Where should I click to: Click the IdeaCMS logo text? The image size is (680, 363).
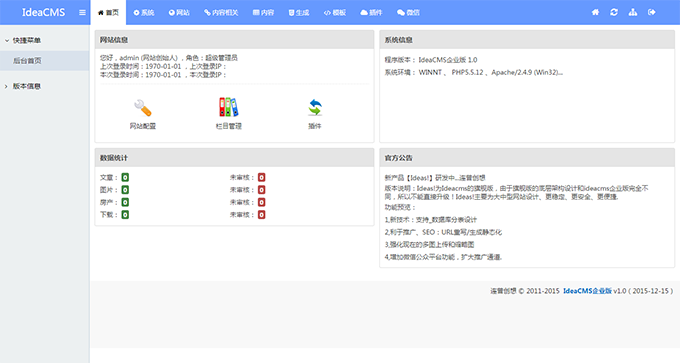tap(43, 13)
